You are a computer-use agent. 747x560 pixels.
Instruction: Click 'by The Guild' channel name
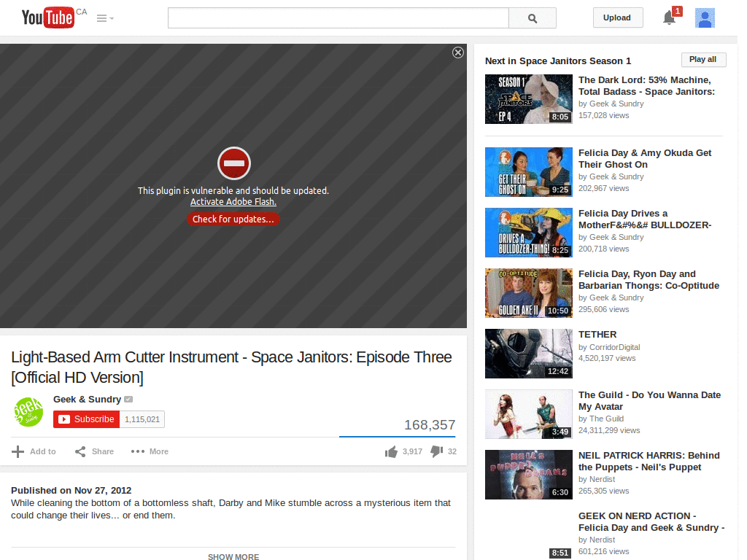point(601,419)
